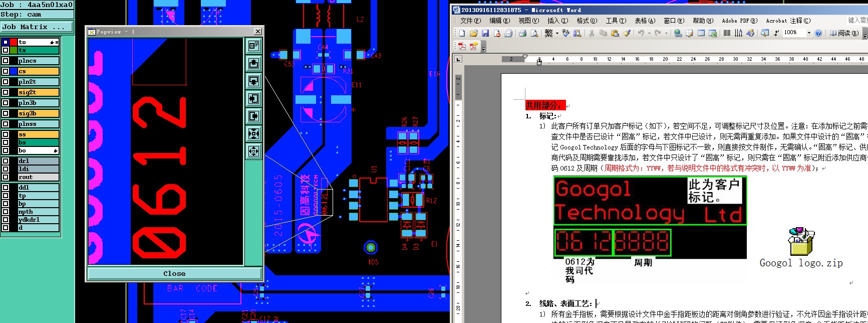This screenshot has height=323, width=868.
Task: Select the to layer name row
Action: click(x=39, y=42)
